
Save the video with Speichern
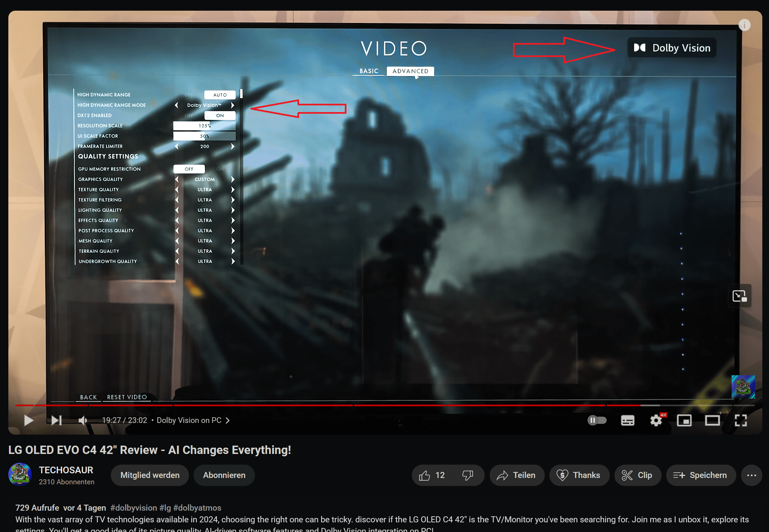701,475
